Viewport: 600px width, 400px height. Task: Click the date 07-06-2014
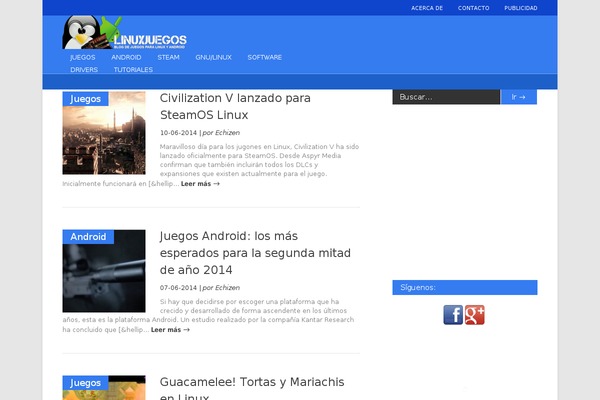point(178,288)
